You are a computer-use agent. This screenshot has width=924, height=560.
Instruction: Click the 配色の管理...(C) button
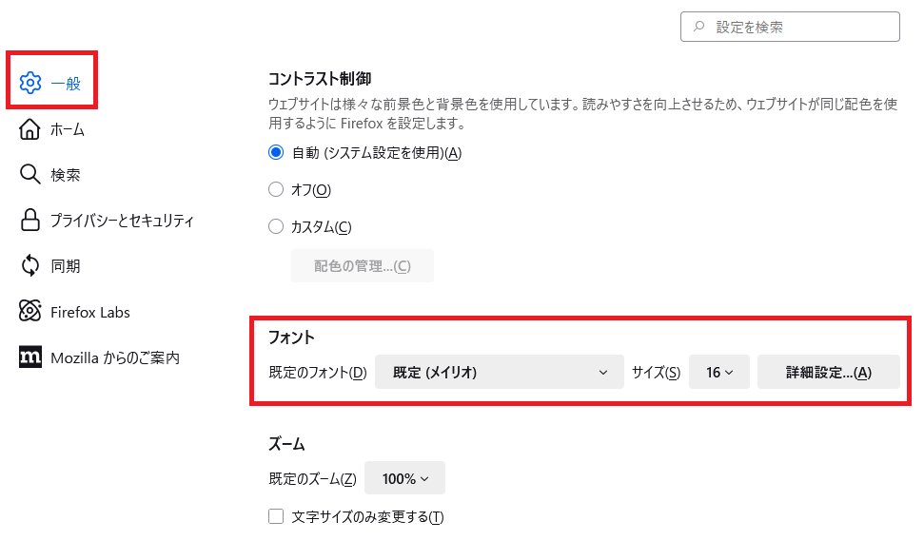(x=362, y=265)
